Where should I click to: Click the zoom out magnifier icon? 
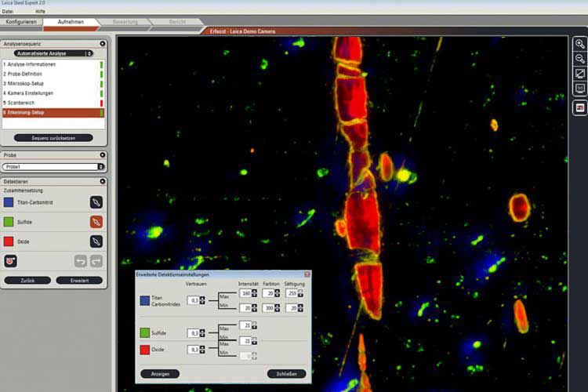580,59
